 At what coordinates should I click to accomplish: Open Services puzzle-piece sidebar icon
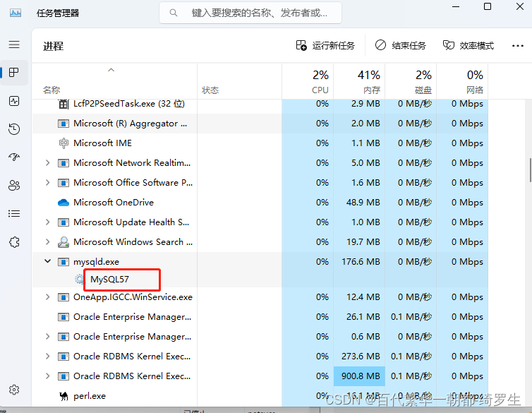(14, 242)
